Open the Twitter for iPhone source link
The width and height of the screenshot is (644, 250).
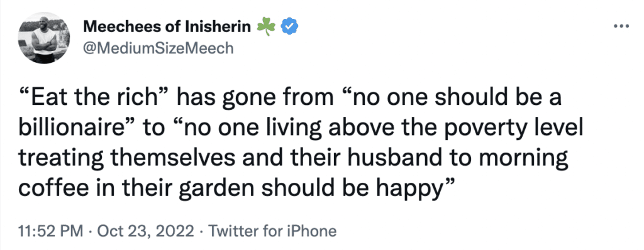tap(273, 231)
